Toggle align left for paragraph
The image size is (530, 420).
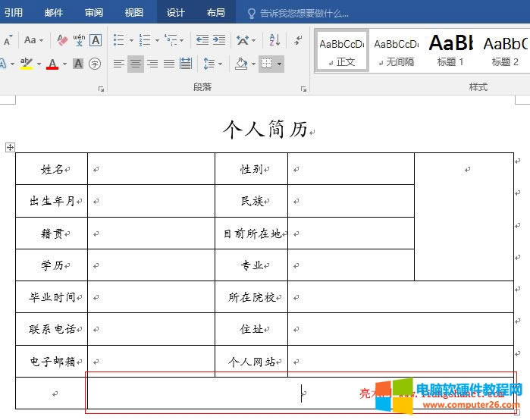pyautogui.click(x=119, y=64)
